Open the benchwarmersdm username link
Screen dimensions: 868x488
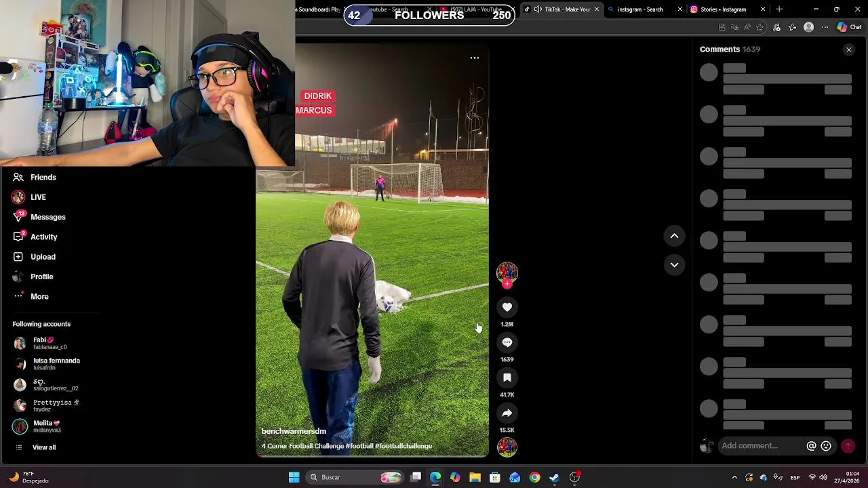(x=294, y=431)
